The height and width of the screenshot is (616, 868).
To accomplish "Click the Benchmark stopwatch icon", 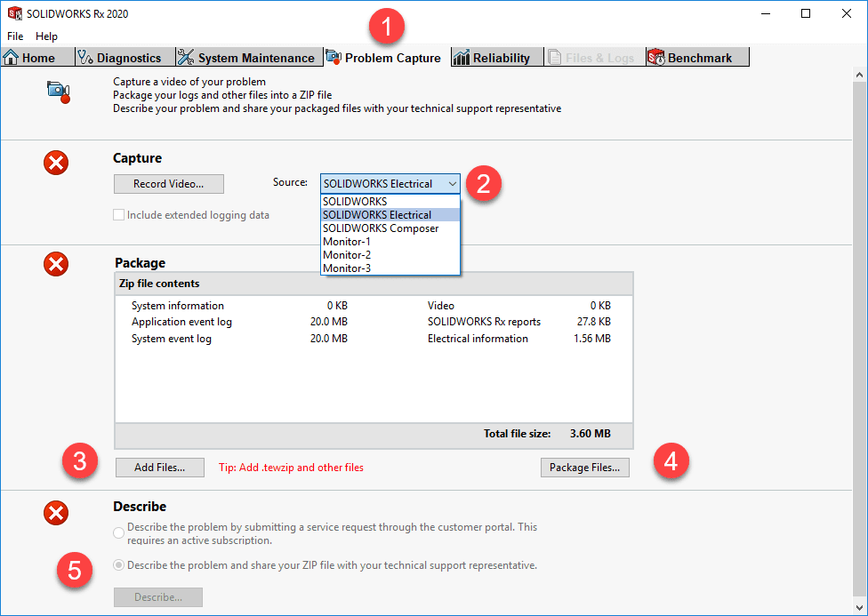I will coord(656,57).
